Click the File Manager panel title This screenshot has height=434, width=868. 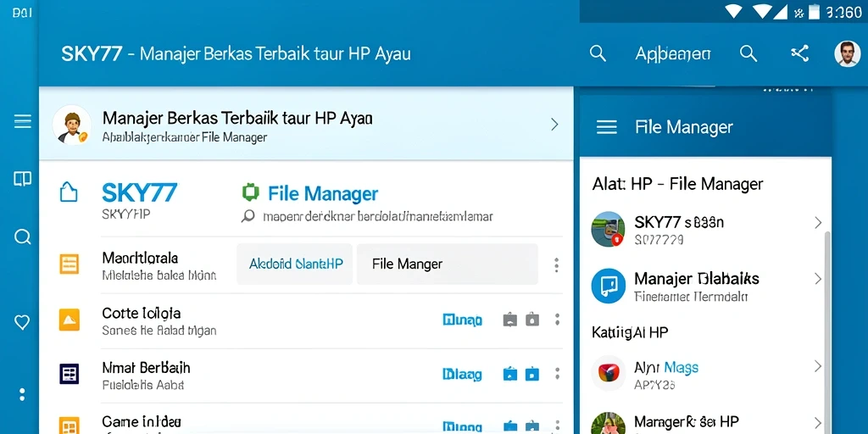click(x=684, y=127)
